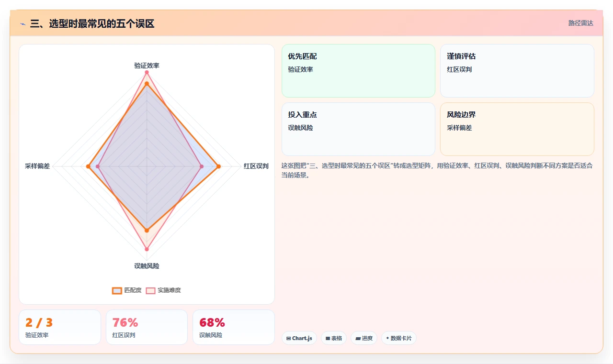Click the 进度 tag icon
The image size is (613, 364).
[358, 338]
